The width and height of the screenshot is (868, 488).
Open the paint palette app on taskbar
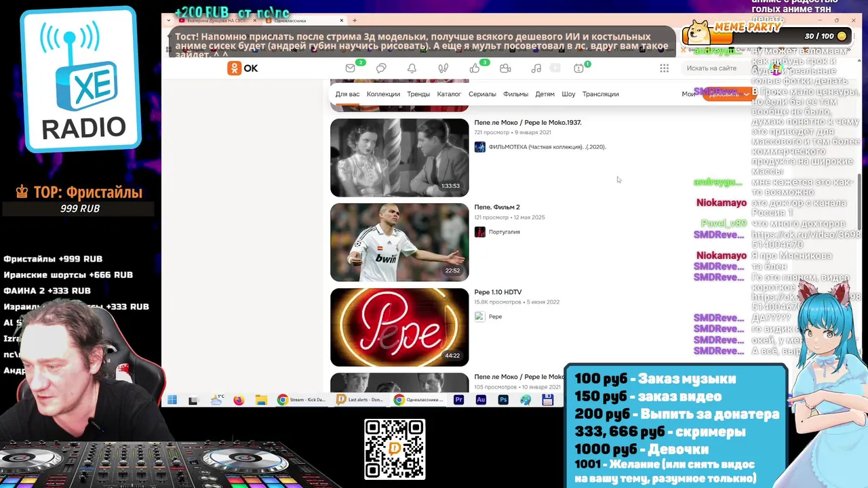point(526,400)
